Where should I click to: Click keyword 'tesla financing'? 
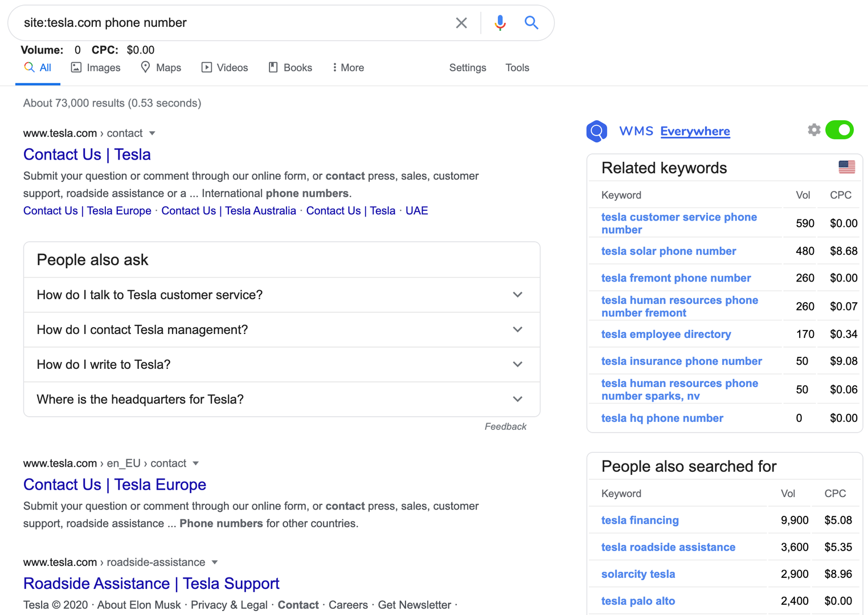point(640,520)
